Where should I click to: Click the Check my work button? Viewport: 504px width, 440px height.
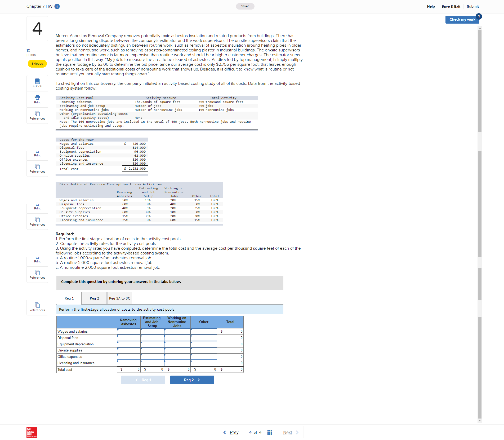pyautogui.click(x=462, y=19)
